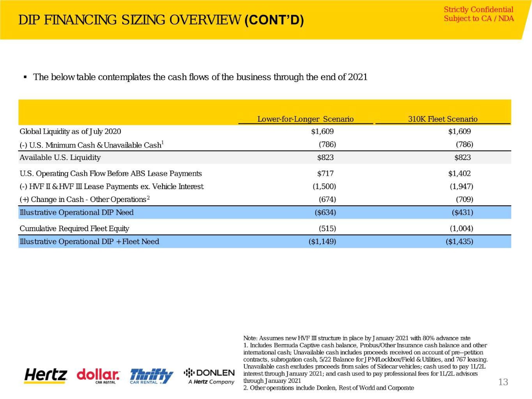Click the (674) change in cash value
Image resolution: width=532 pixels, height=399 pixels.
327,199
